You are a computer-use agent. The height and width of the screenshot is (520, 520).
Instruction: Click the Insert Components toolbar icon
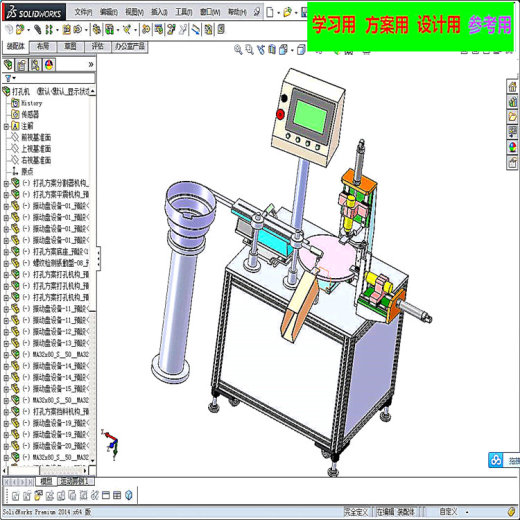pyautogui.click(x=19, y=30)
